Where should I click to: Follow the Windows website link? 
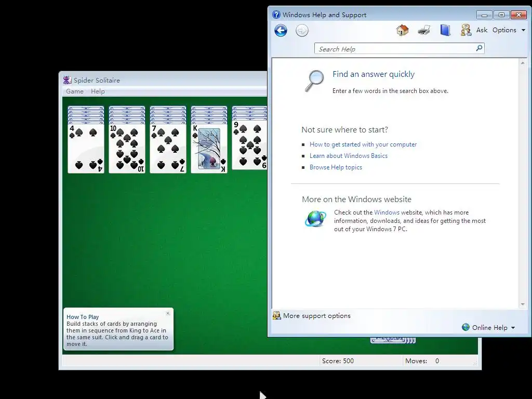click(x=387, y=212)
